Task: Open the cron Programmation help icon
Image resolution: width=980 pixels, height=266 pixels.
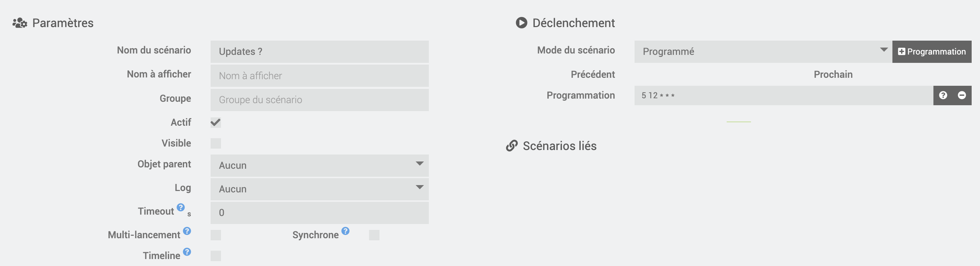Action: click(943, 95)
